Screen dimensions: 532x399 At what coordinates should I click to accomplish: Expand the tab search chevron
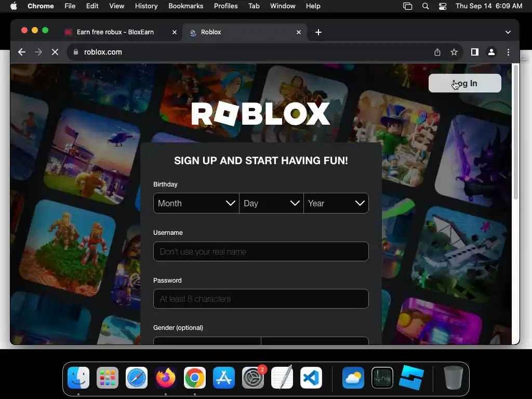click(x=508, y=32)
